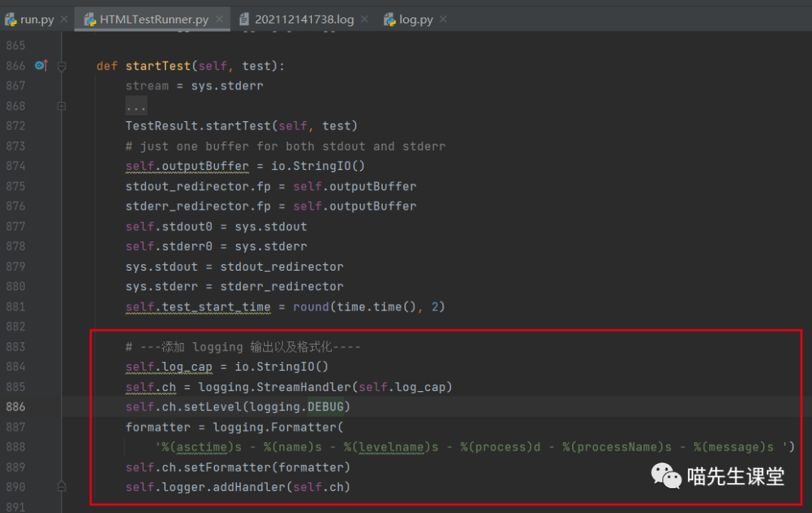The height and width of the screenshot is (513, 812).
Task: Click the Python file icon on HTMLTestRunner.py tab
Action: (x=90, y=20)
